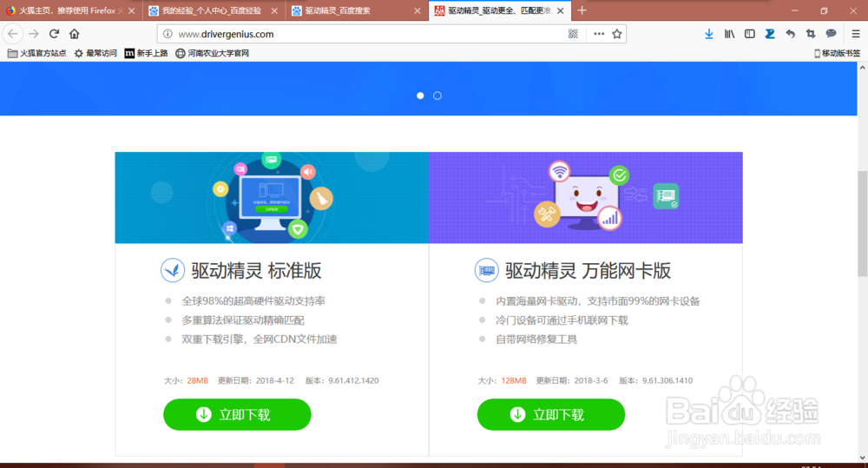868x468 pixels.
Task: Click version text 9.61.306.1410
Action: 667,380
